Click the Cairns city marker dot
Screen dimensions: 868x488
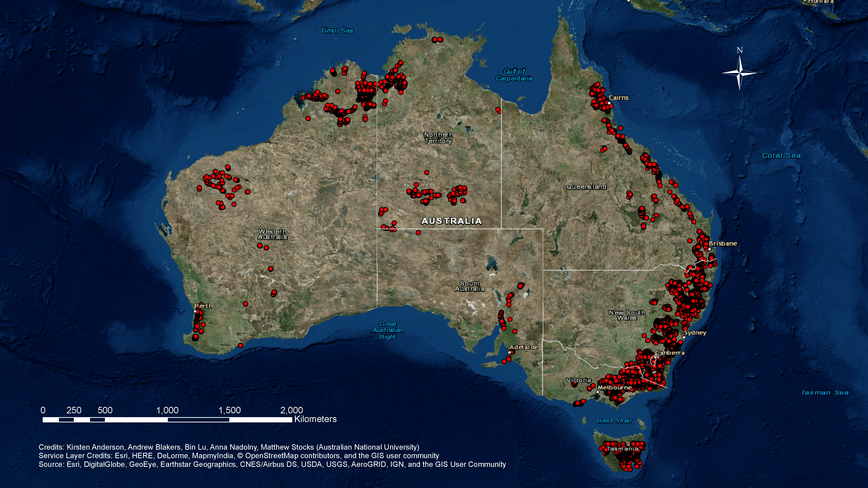click(609, 103)
